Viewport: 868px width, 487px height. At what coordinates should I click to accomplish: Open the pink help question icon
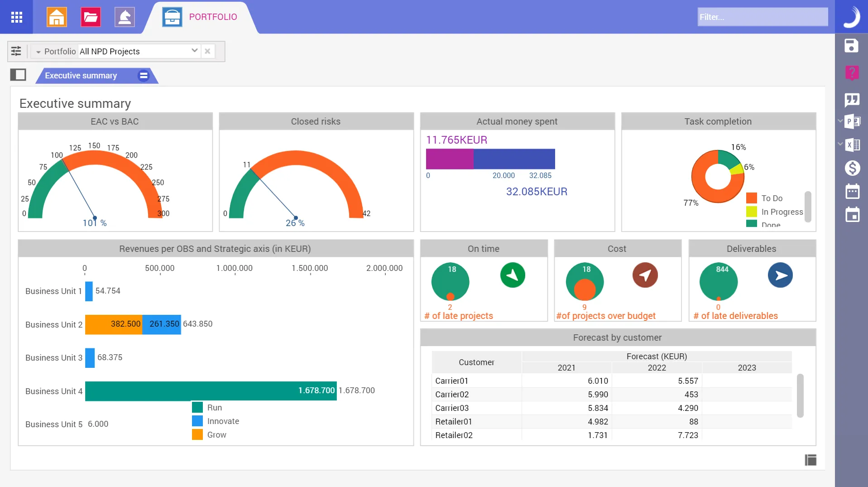point(851,72)
